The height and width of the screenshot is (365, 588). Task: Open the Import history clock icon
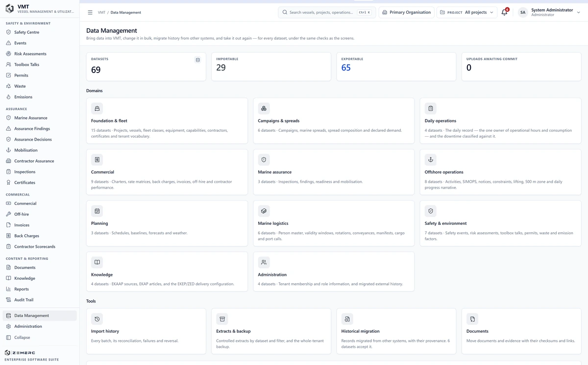point(97,319)
